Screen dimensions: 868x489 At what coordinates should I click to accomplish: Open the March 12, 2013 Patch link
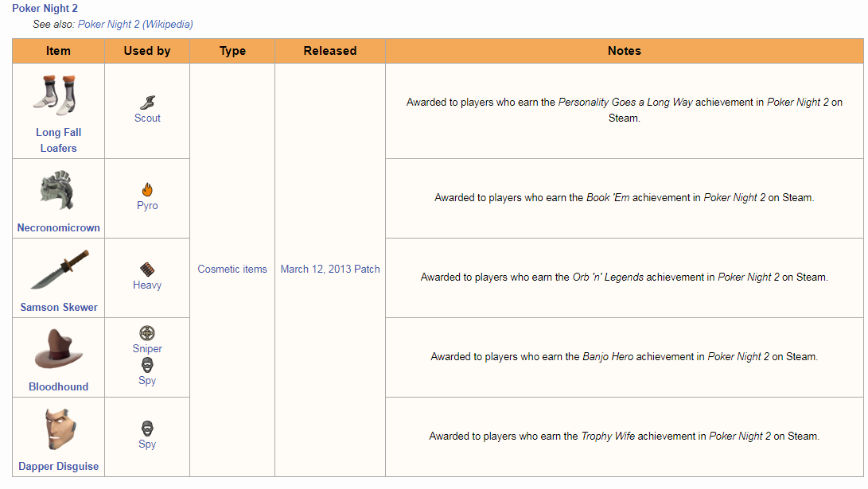click(330, 269)
